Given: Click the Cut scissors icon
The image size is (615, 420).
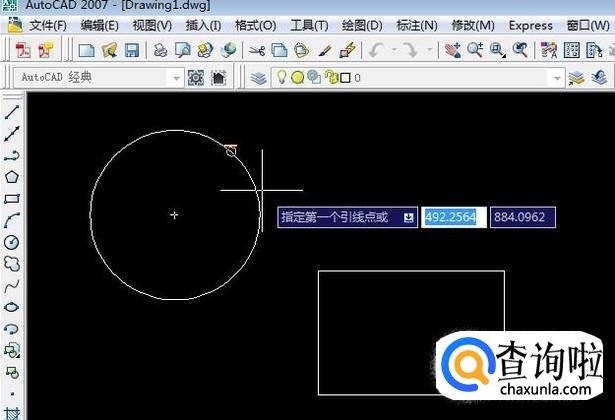Looking at the screenshot, I should click(x=257, y=50).
